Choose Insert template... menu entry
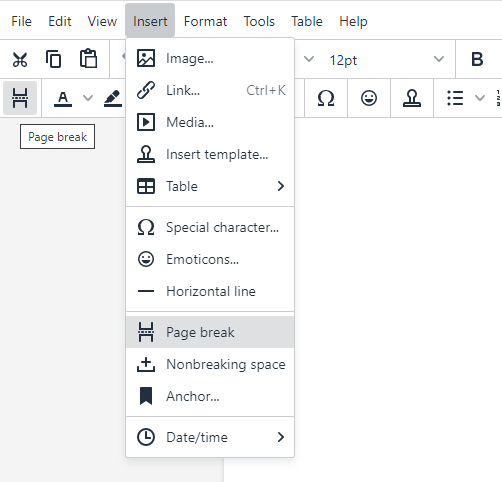Viewport: 502px width, 482px height. tap(210, 154)
